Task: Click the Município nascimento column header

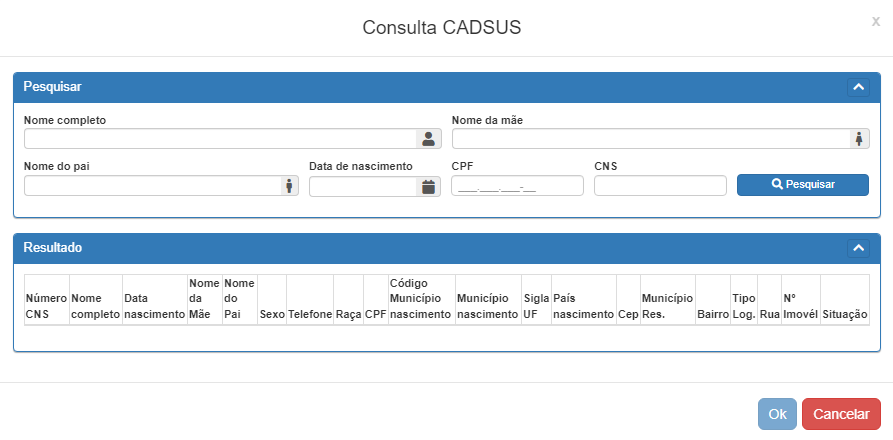Action: (x=488, y=306)
